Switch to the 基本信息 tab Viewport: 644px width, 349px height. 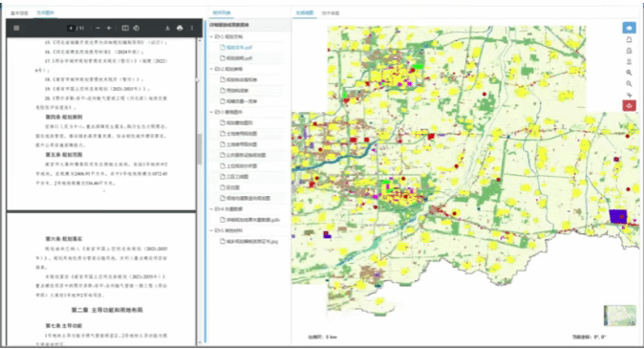tap(19, 13)
